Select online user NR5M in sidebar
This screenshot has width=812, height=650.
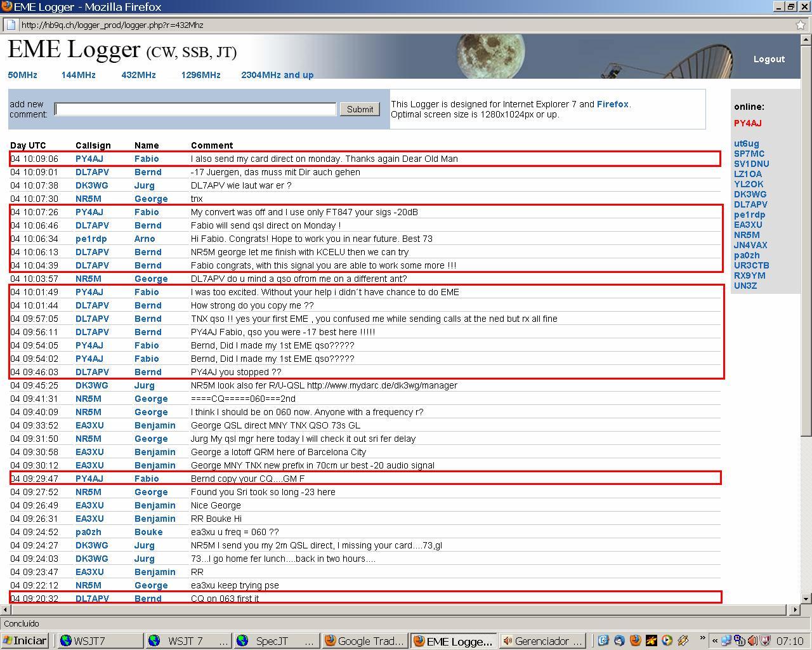coord(747,235)
